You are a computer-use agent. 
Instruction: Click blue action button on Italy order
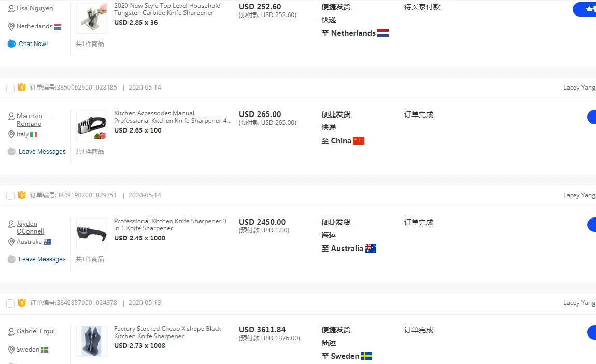[591, 117]
